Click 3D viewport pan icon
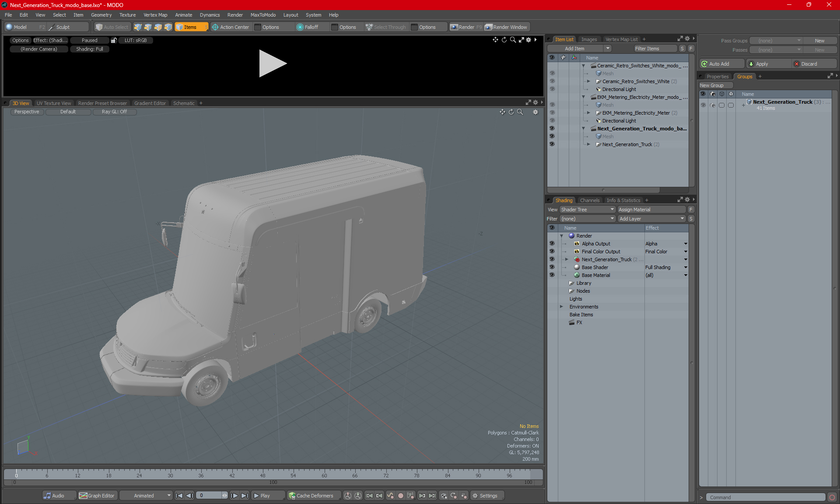This screenshot has height=504, width=840. coord(502,112)
